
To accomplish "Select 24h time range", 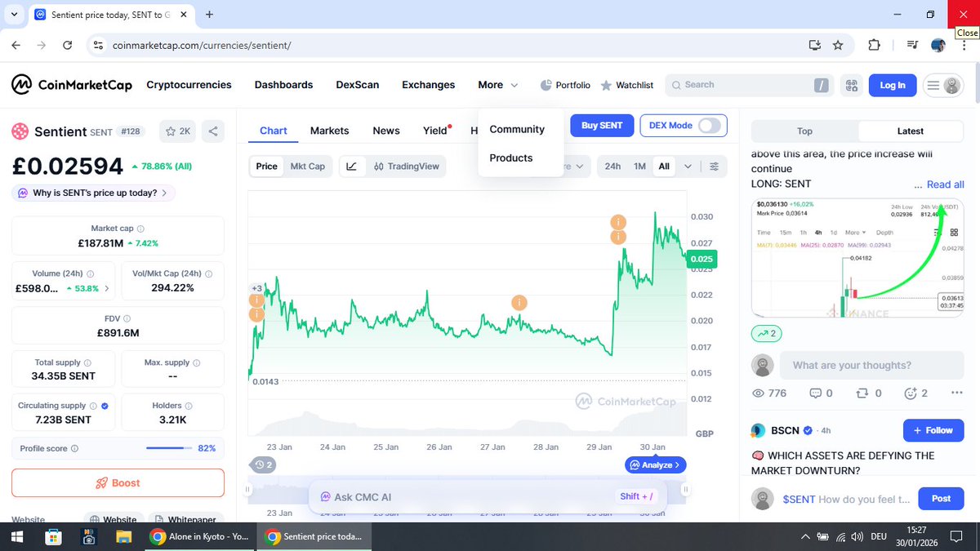I will (612, 166).
